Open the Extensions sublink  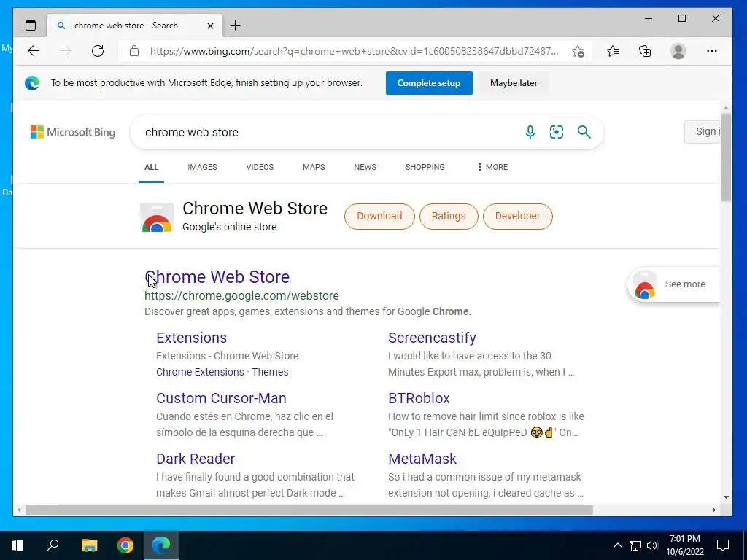coord(192,338)
